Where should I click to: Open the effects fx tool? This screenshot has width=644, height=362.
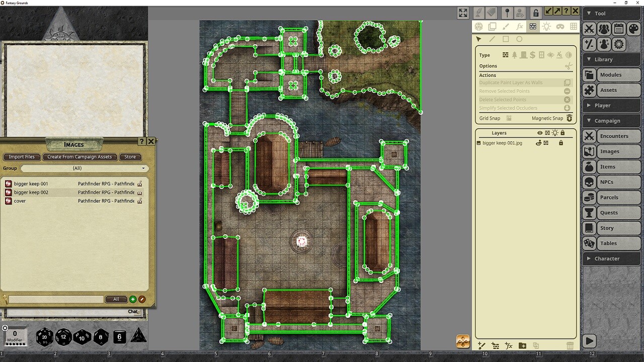click(520, 27)
